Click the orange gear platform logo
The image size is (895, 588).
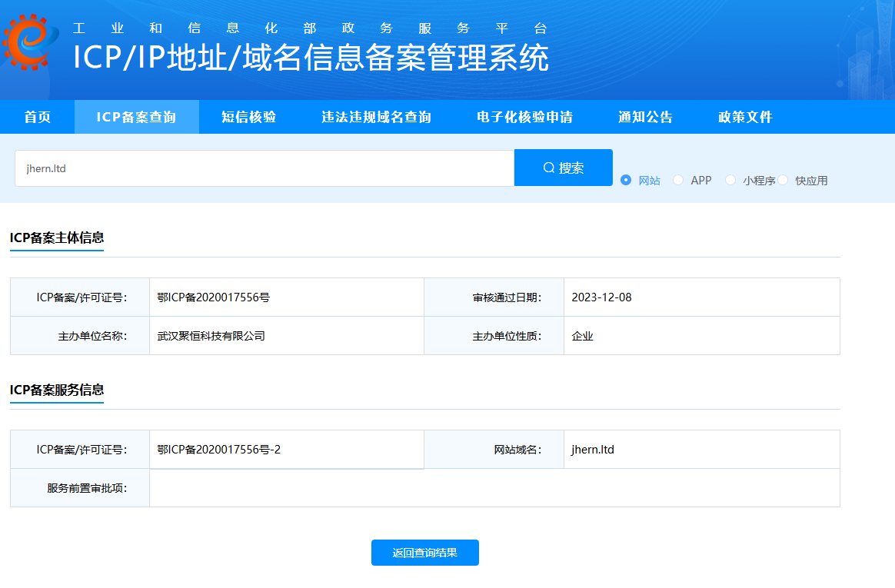click(x=30, y=42)
